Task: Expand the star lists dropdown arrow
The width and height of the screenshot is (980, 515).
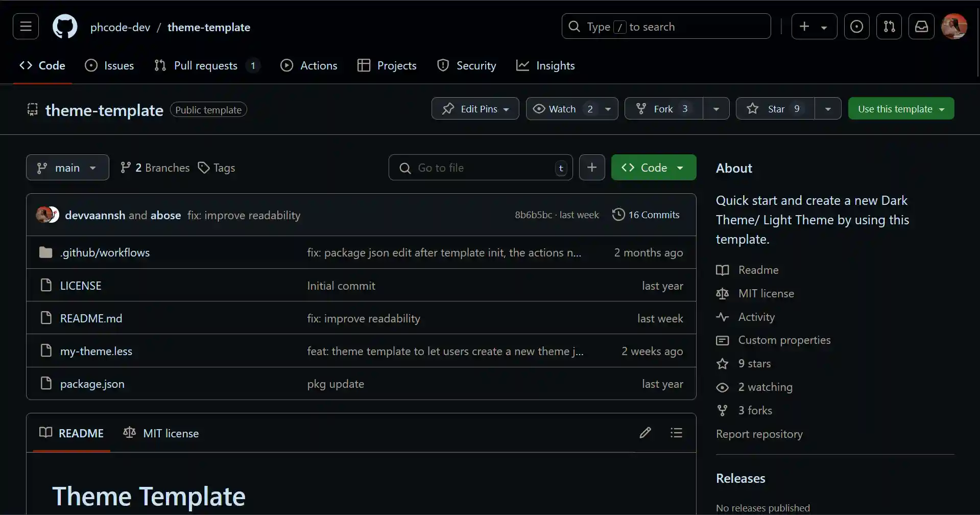Action: 828,108
